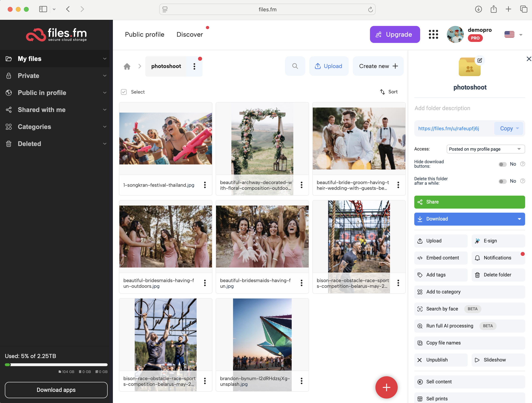Click Safari downloads icon
The height and width of the screenshot is (403, 532).
(478, 9)
